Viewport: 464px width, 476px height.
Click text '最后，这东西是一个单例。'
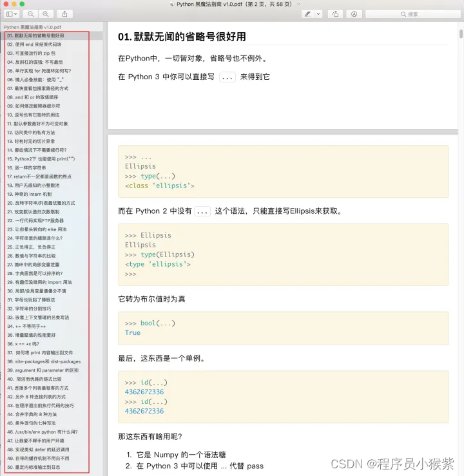162,358
